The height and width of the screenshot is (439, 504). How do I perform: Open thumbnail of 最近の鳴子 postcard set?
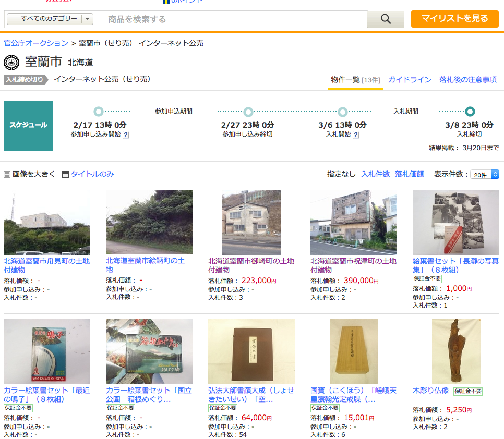47,351
